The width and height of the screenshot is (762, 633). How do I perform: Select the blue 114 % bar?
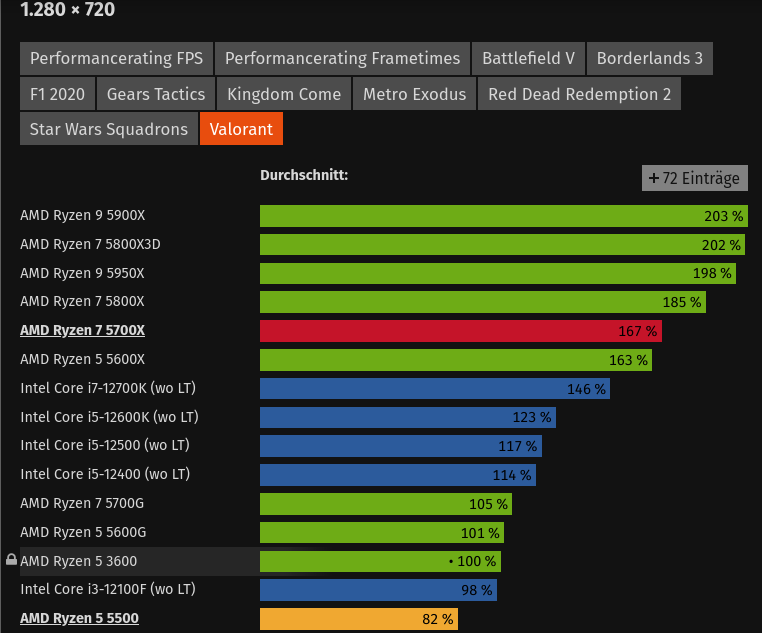tap(398, 475)
